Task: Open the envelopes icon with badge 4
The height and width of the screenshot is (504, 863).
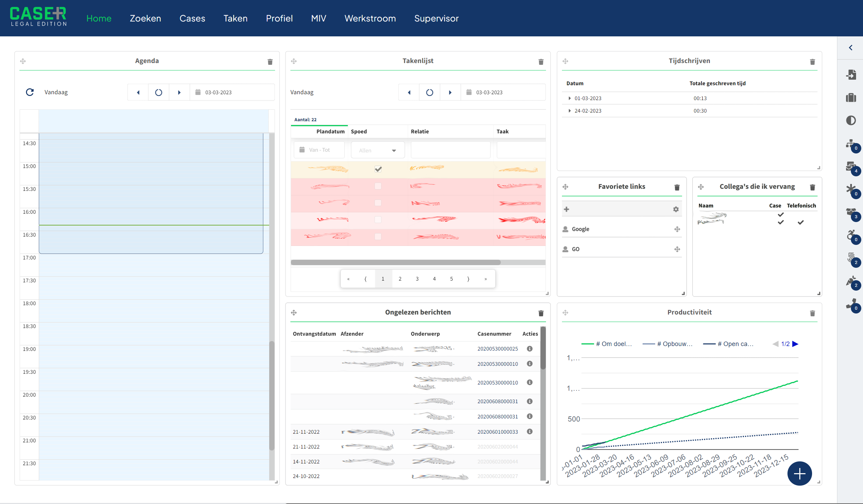Action: coord(851,166)
